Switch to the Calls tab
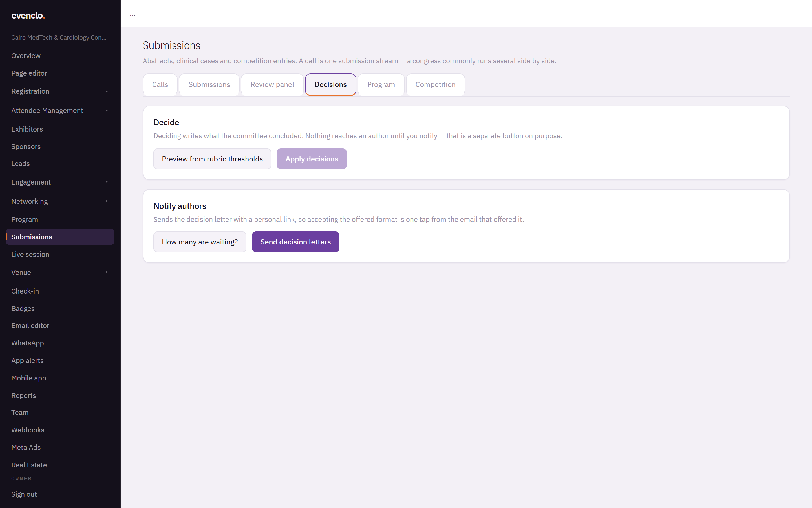812x508 pixels. [160, 85]
